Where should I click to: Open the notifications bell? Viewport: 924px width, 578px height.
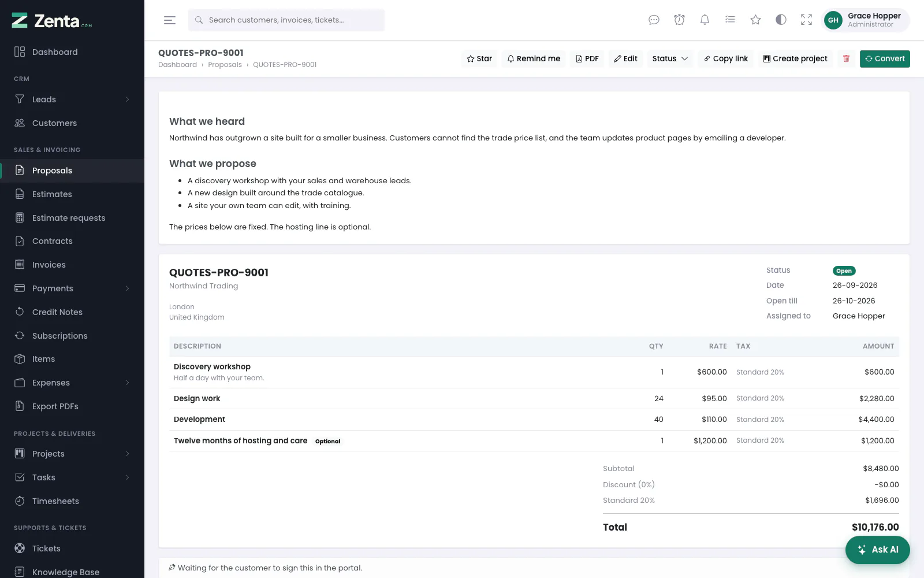coord(705,20)
